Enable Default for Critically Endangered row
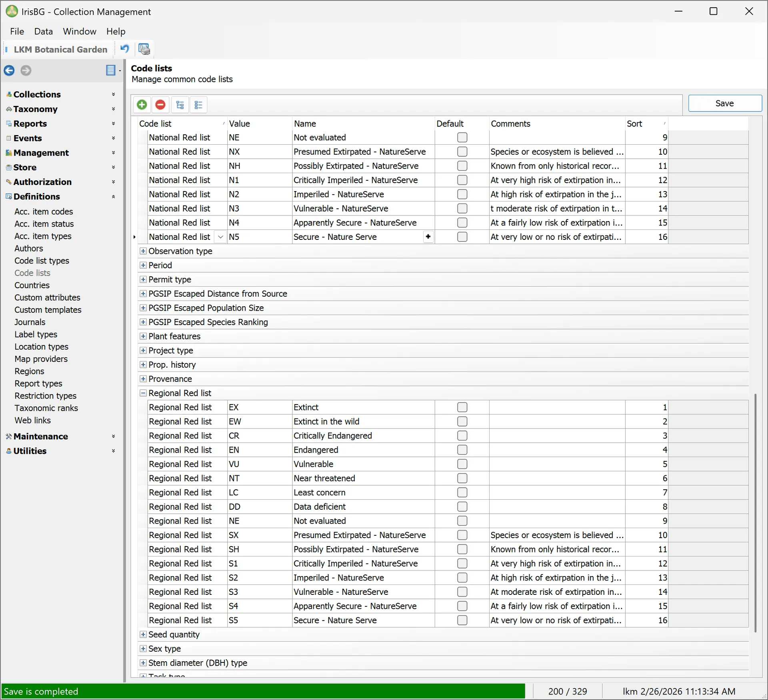This screenshot has width=768, height=700. [x=462, y=436]
